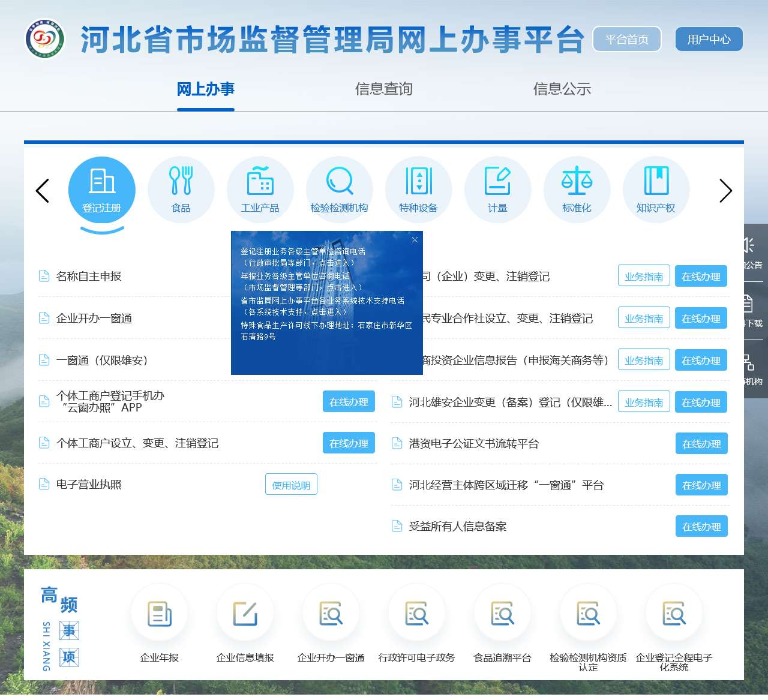Screen dimensions: 768x700
Task: Click 在线办理 for 农民专业合作社登记
Action: coord(701,318)
